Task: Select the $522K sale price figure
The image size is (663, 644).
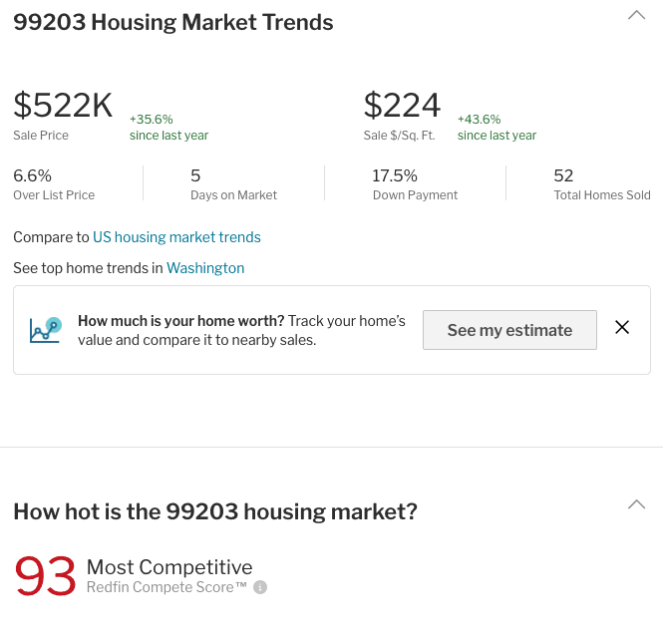Action: tap(63, 105)
